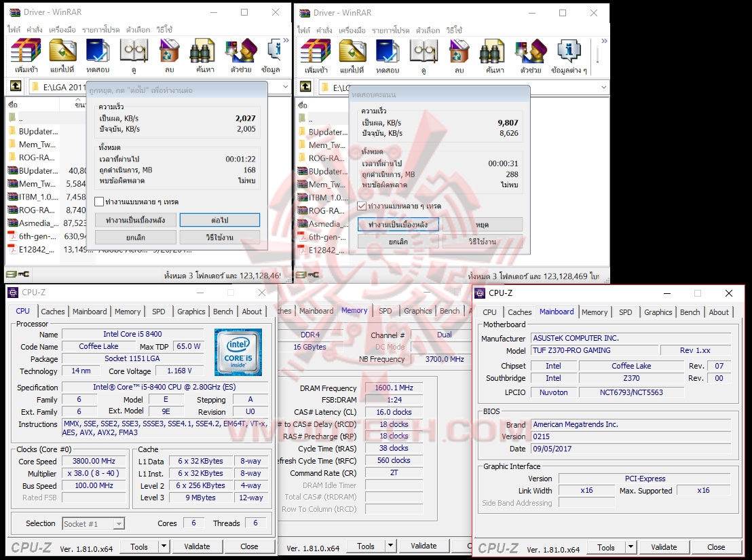
Task: Click the Add archive icon in left WinRAR
Action: [26, 51]
